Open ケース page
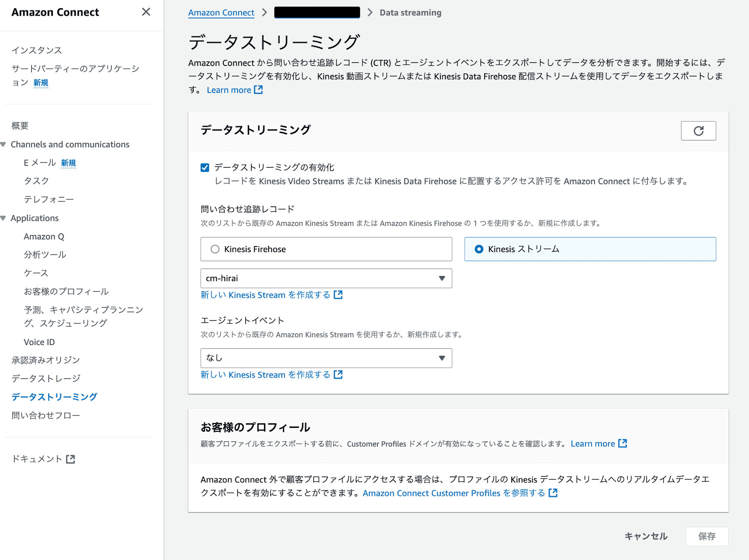The image size is (749, 560). click(x=36, y=273)
